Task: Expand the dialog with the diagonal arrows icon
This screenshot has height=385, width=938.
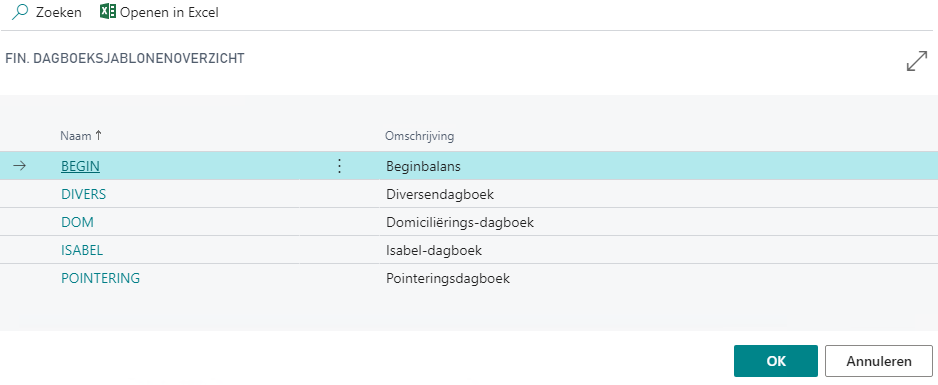Action: [917, 61]
